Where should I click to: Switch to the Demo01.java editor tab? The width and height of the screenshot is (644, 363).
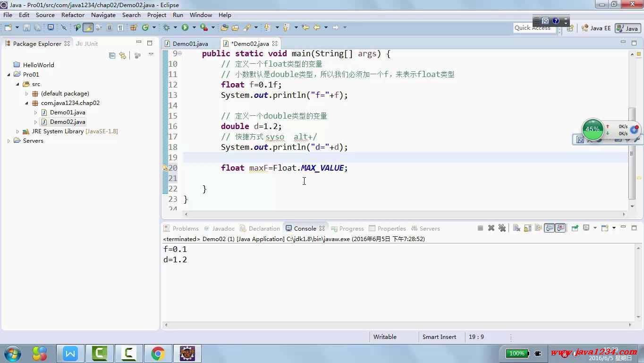190,43
